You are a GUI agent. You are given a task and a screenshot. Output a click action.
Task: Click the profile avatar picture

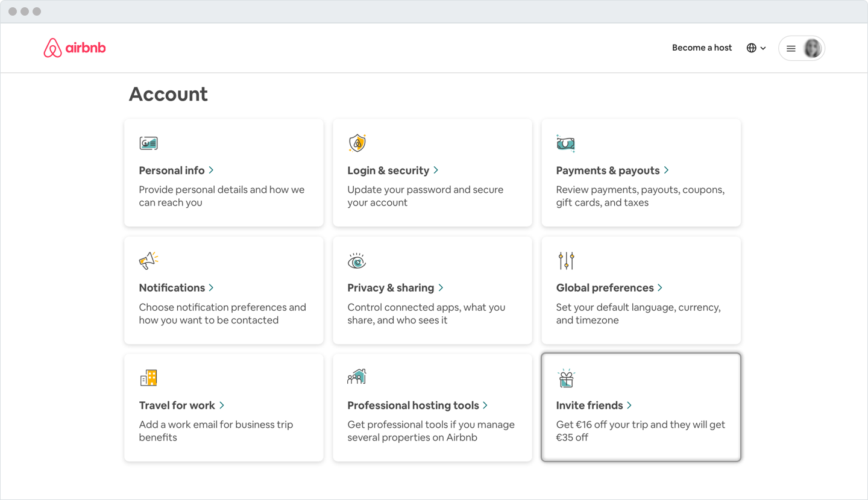(813, 48)
